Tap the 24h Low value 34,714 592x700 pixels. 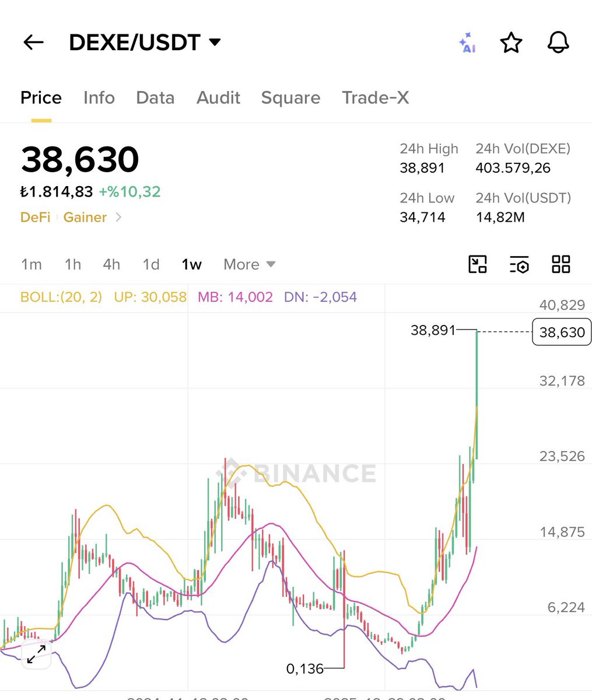click(x=422, y=218)
